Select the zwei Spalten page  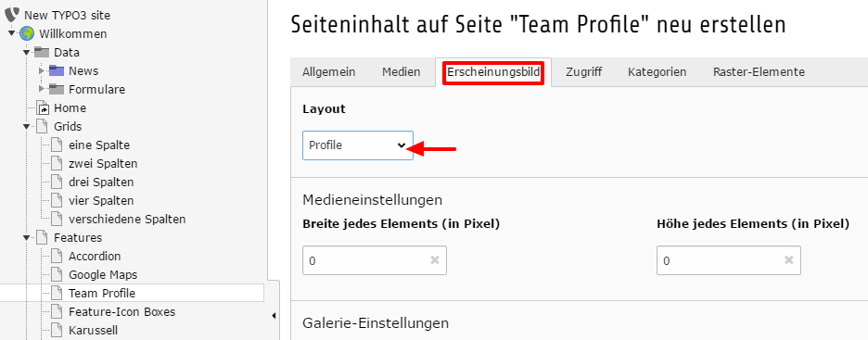[103, 164]
